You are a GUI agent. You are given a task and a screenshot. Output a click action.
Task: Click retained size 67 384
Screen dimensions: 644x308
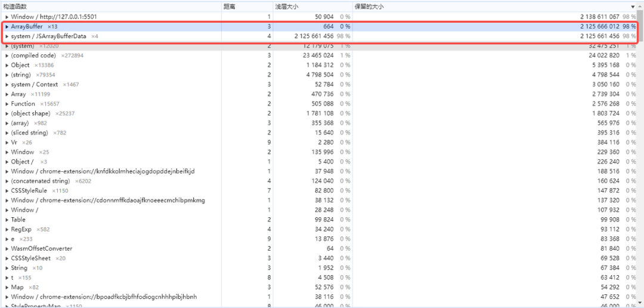pos(611,268)
